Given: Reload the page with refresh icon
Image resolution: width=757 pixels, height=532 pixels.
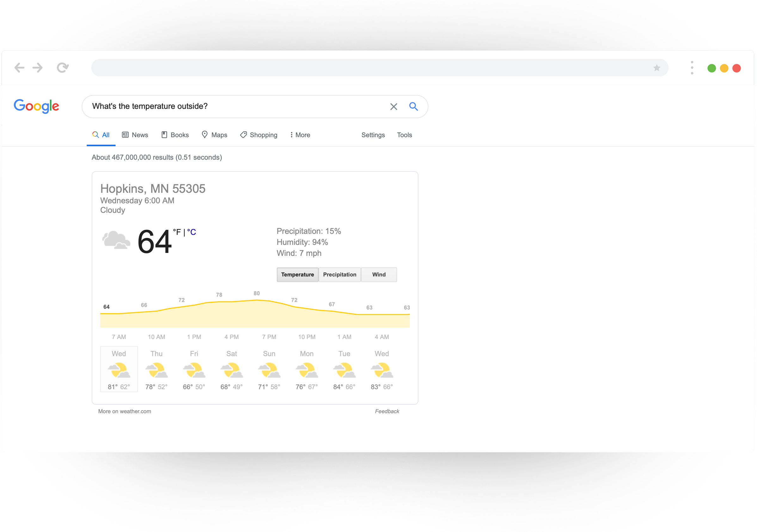Looking at the screenshot, I should click(x=63, y=68).
